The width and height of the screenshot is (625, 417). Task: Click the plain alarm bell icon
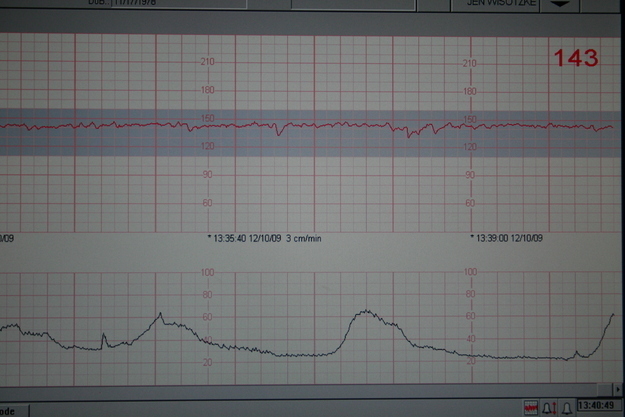click(x=566, y=408)
